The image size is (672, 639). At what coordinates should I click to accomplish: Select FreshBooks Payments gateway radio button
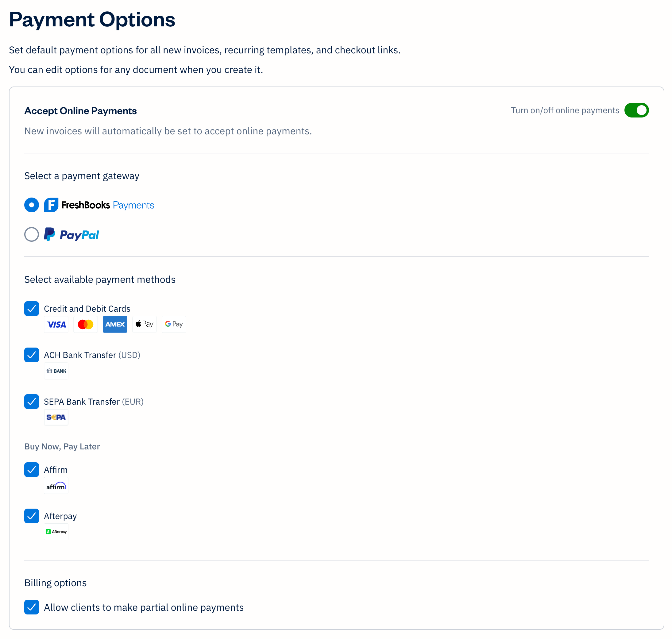click(x=31, y=205)
